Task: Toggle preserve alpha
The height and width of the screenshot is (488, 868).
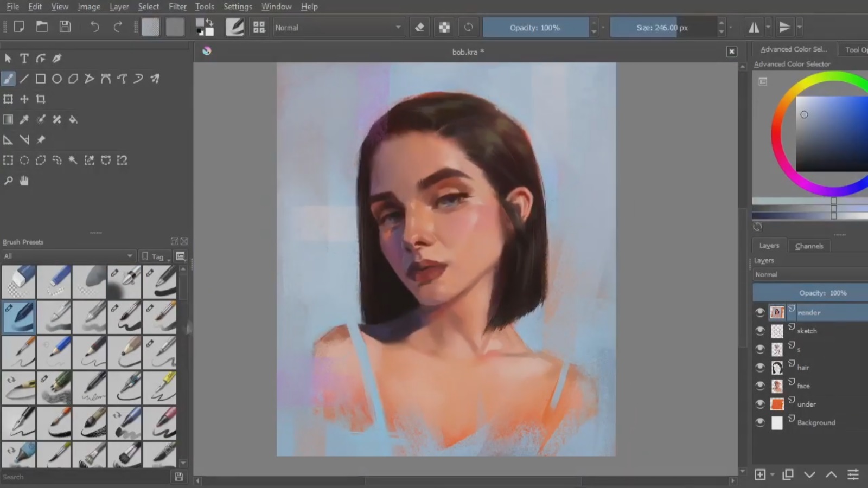Action: [x=444, y=27]
